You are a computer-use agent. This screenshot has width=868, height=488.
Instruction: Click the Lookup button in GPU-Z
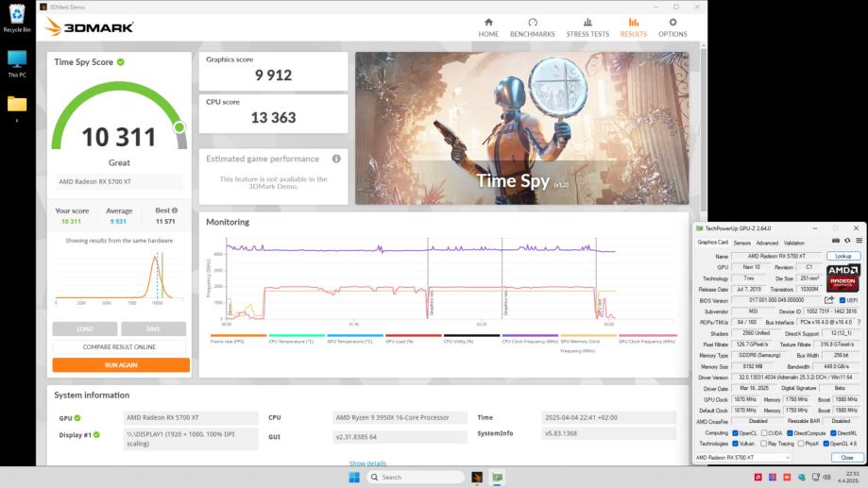[843, 256]
